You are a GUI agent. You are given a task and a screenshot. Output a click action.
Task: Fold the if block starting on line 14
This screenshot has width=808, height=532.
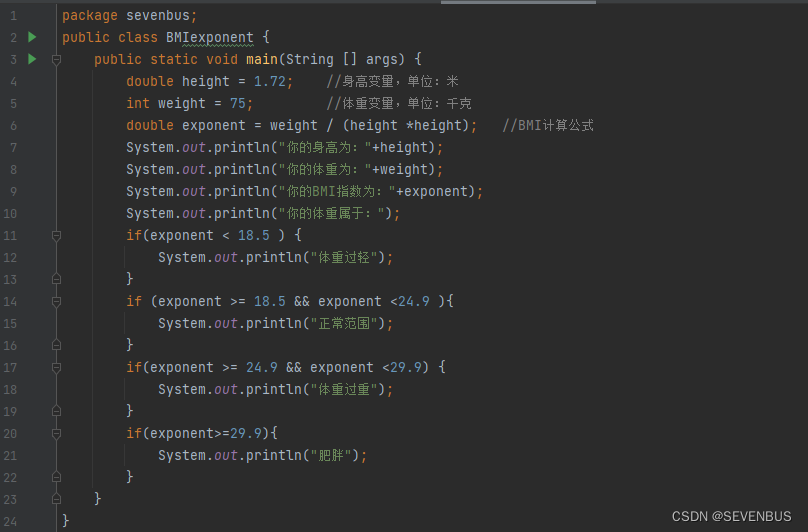[56, 301]
